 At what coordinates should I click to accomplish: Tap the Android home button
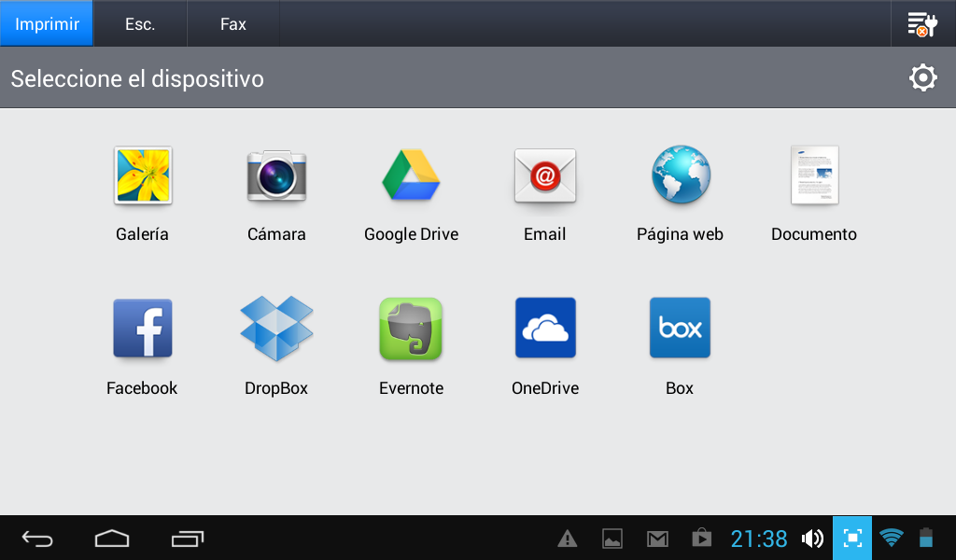pyautogui.click(x=112, y=538)
